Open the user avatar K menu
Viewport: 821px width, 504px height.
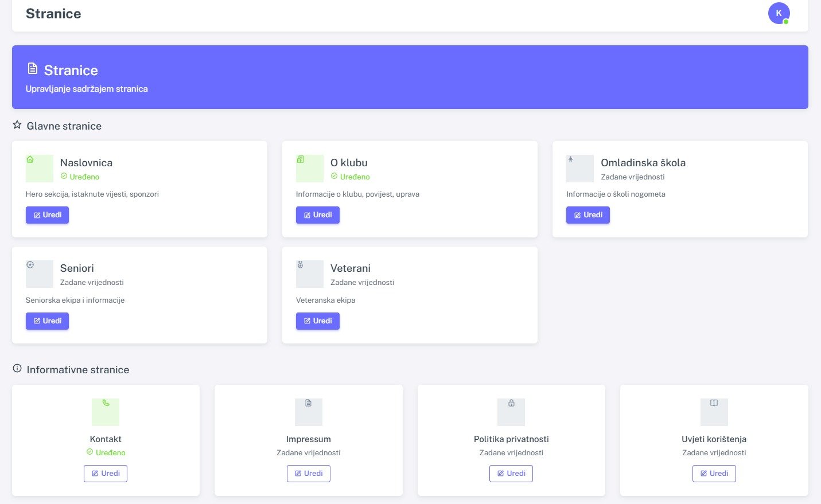(x=779, y=13)
